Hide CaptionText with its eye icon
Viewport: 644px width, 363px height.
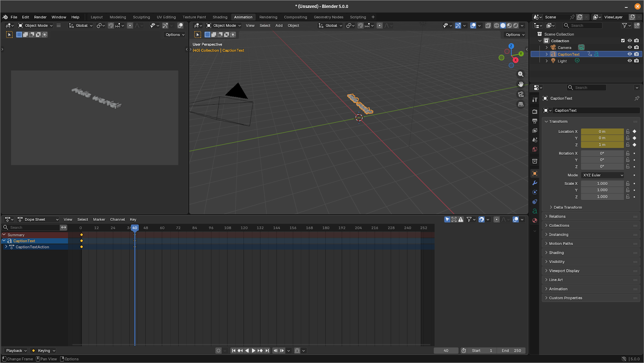[630, 54]
